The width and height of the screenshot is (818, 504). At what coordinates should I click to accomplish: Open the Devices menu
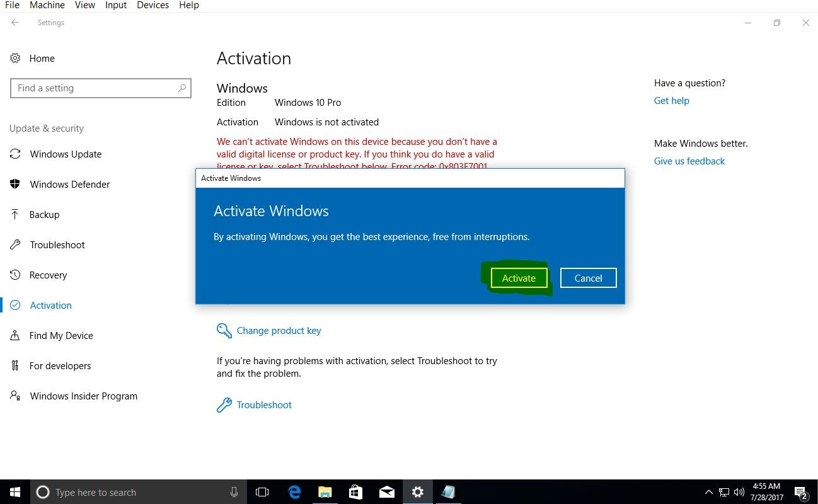tap(153, 5)
